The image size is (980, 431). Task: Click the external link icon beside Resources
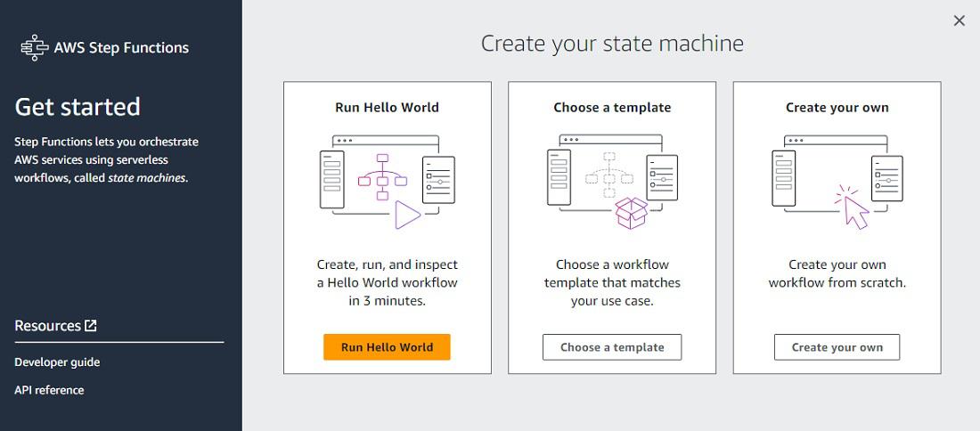[x=90, y=326]
